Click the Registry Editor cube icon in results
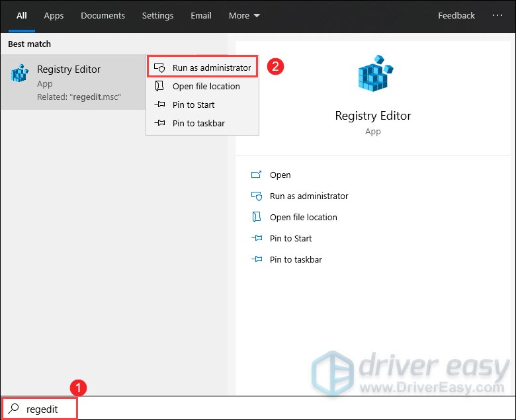516x420 pixels. coord(20,73)
